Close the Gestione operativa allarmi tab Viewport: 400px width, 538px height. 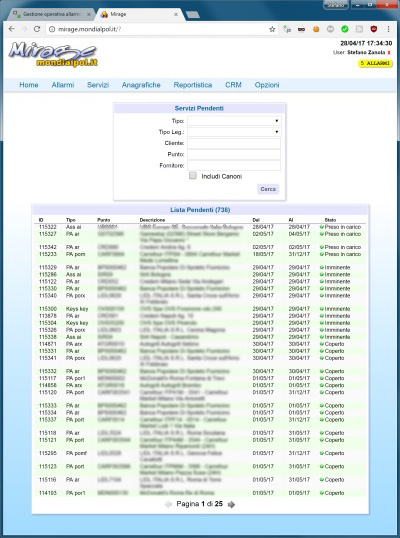coord(89,14)
